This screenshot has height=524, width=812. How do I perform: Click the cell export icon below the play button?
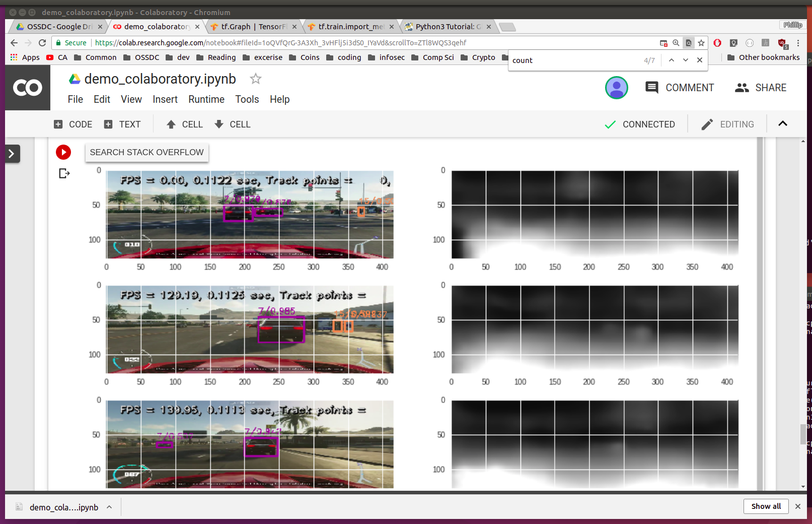(x=63, y=173)
